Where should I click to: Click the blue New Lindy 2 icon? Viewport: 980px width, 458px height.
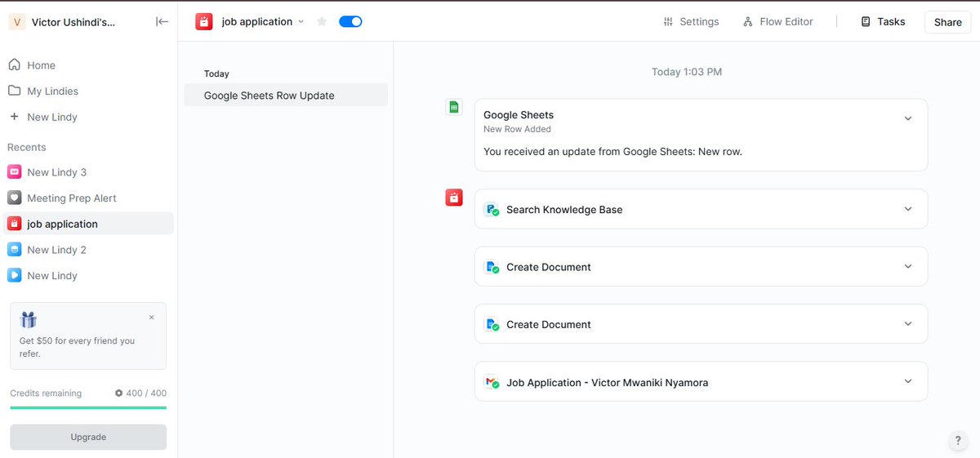click(x=14, y=250)
